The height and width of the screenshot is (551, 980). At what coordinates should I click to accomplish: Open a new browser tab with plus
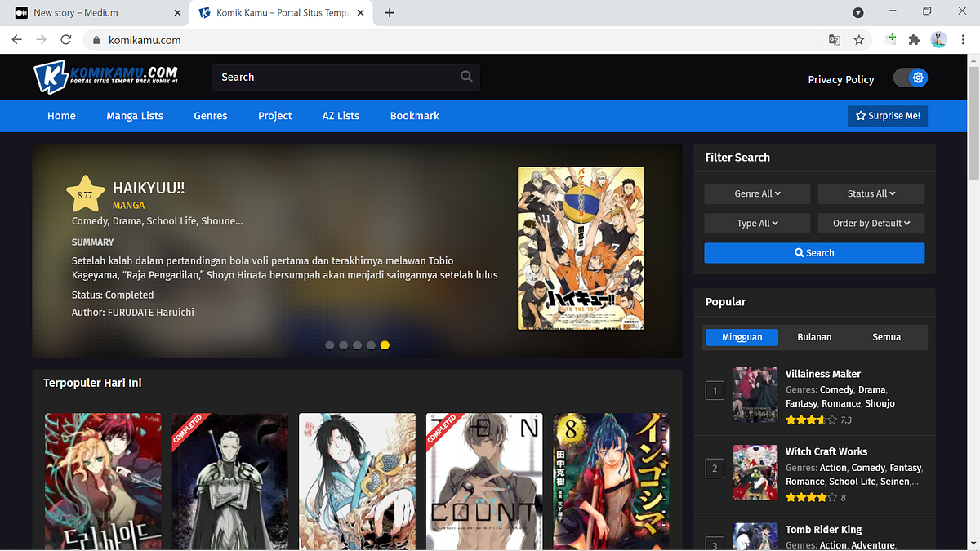click(390, 12)
